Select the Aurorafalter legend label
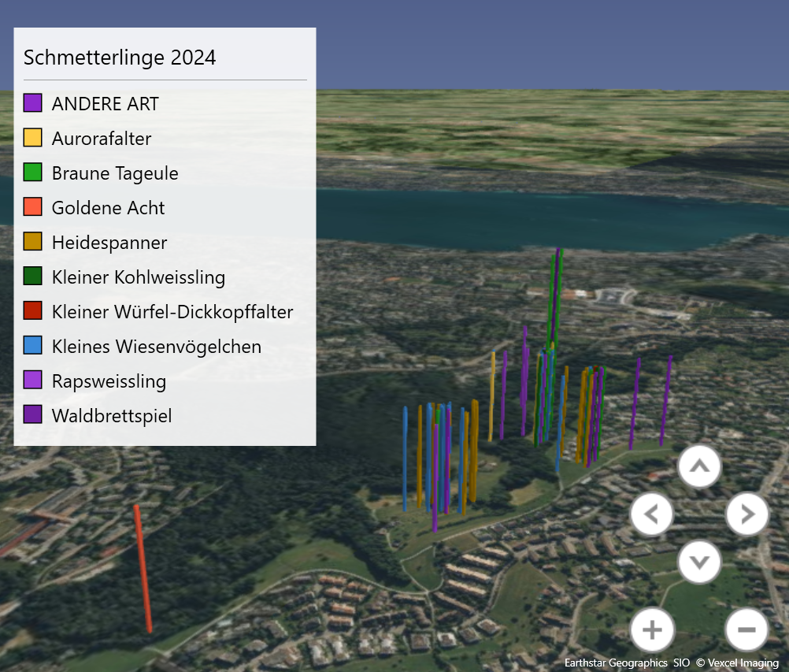The height and width of the screenshot is (672, 789). (102, 139)
